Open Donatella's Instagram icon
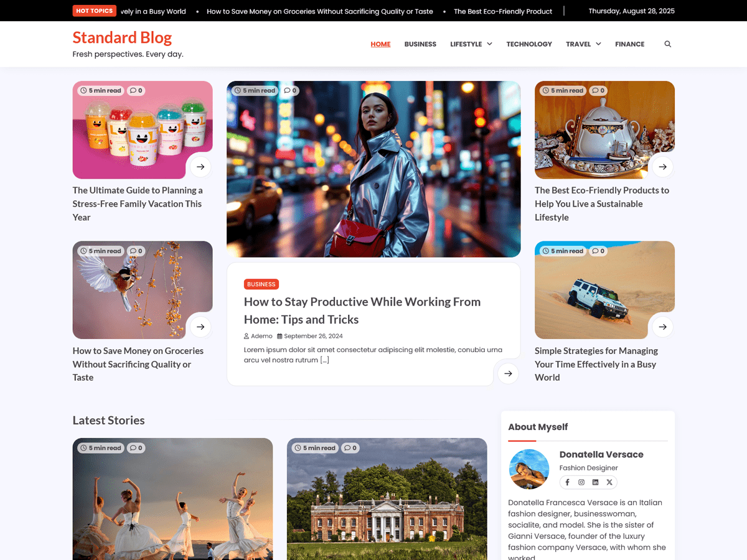The height and width of the screenshot is (560, 747). 581,482
